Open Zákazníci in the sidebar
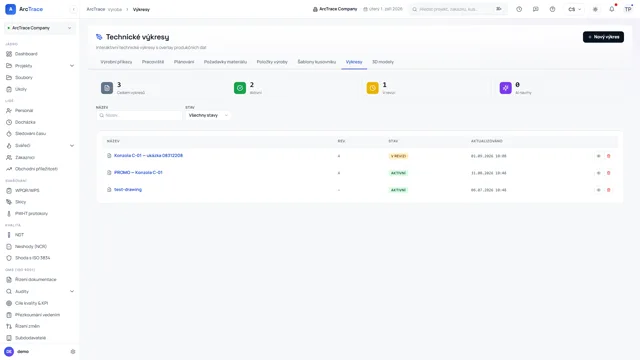The height and width of the screenshot is (360, 640). coord(25,157)
